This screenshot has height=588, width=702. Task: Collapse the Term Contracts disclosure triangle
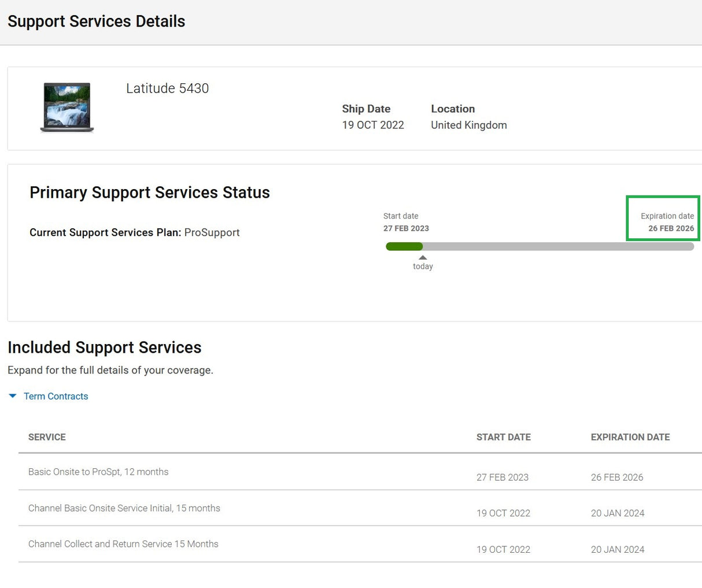13,396
